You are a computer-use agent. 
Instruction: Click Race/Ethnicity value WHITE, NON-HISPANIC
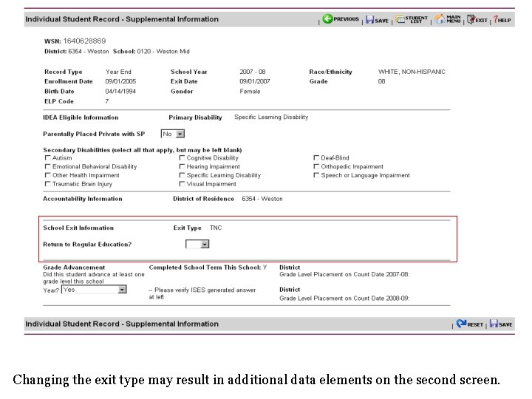[412, 72]
